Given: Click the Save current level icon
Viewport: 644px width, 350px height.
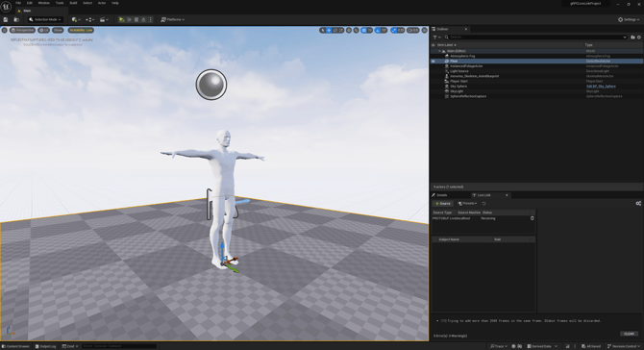Looking at the screenshot, I should click(6, 20).
